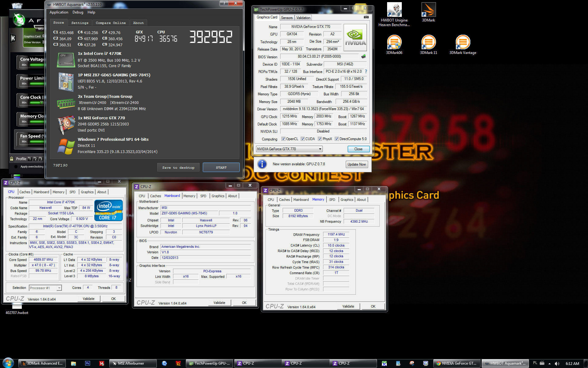
Task: Click the volume icon in the system tray
Action: 557,363
